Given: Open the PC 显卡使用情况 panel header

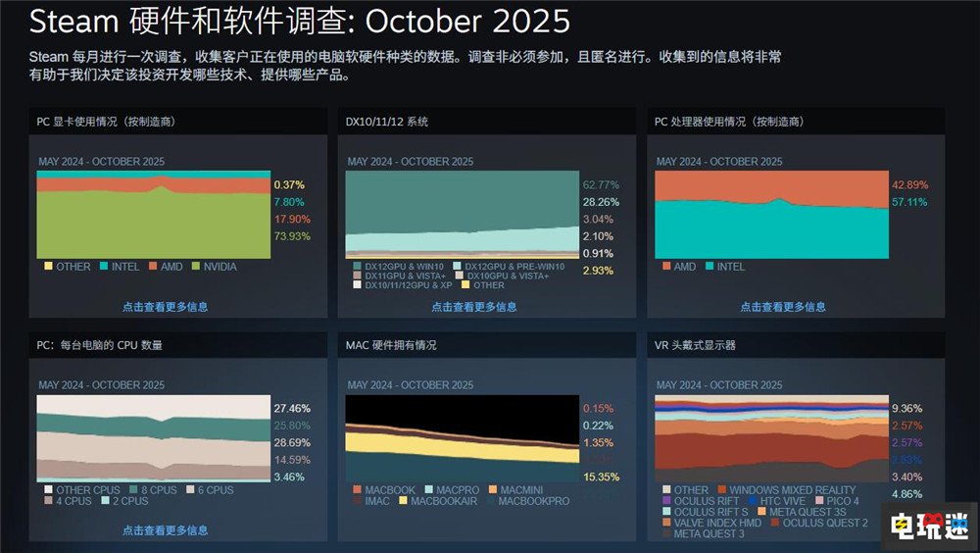Looking at the screenshot, I should (x=178, y=122).
